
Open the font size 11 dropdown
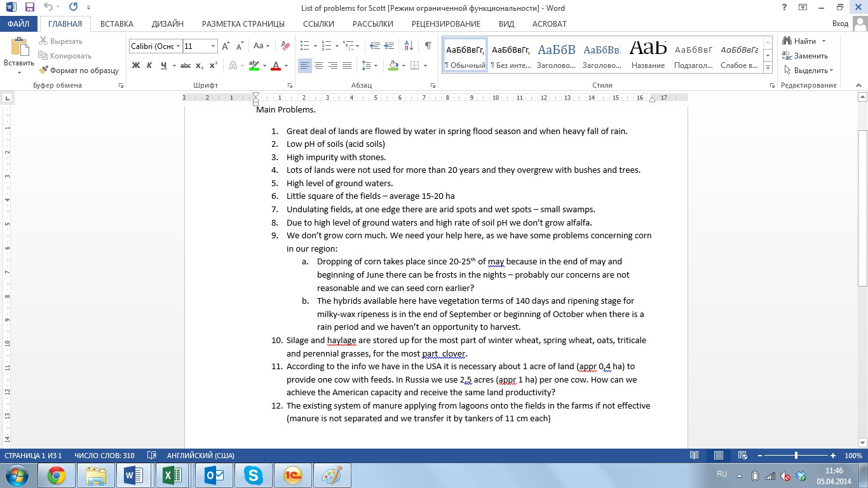[x=214, y=46]
